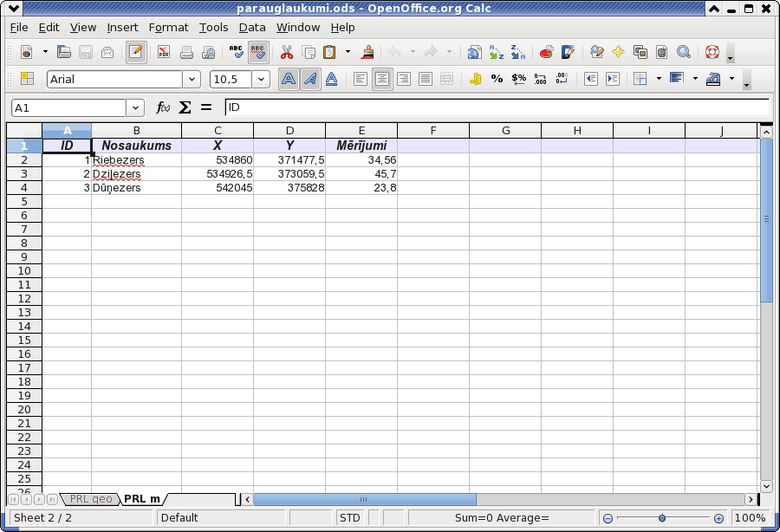Expand the font name dropdown
Image resolution: width=780 pixels, height=532 pixels.
[192, 79]
